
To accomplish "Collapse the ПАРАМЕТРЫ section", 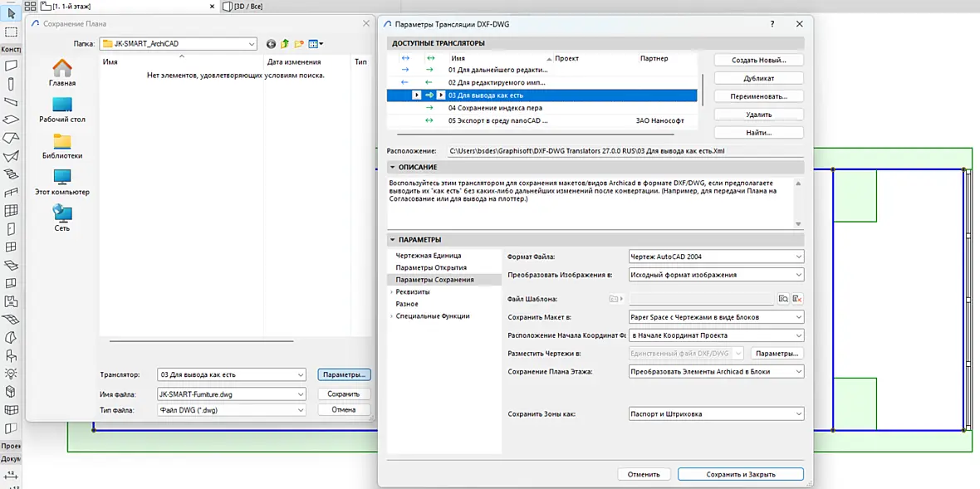I will pos(393,240).
